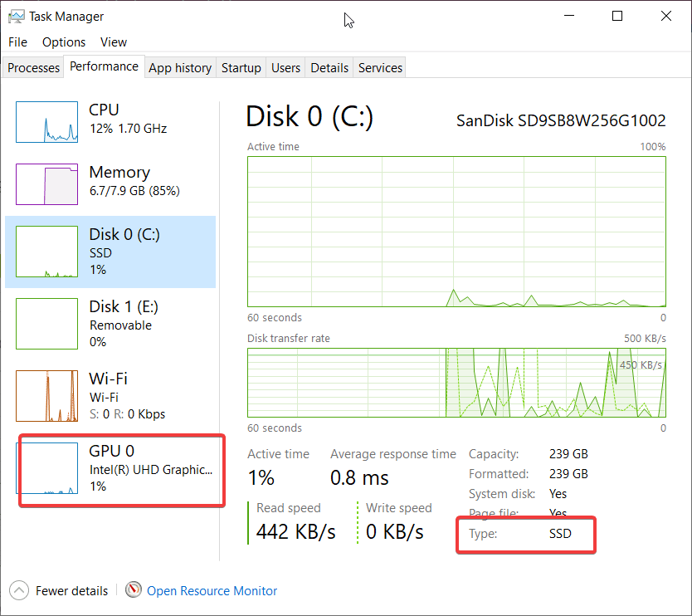Switch to the App history tab
This screenshot has height=616, width=692.
(x=180, y=67)
